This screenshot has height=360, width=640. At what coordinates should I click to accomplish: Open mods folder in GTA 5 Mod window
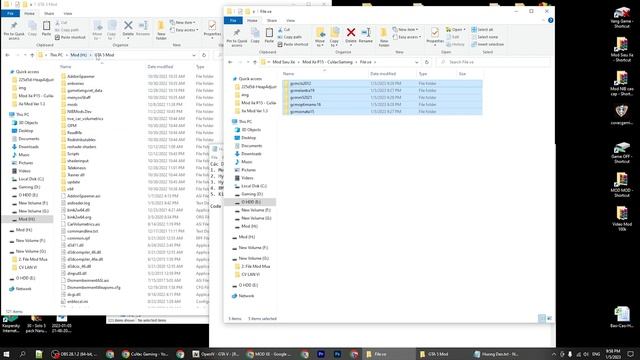[x=72, y=104]
